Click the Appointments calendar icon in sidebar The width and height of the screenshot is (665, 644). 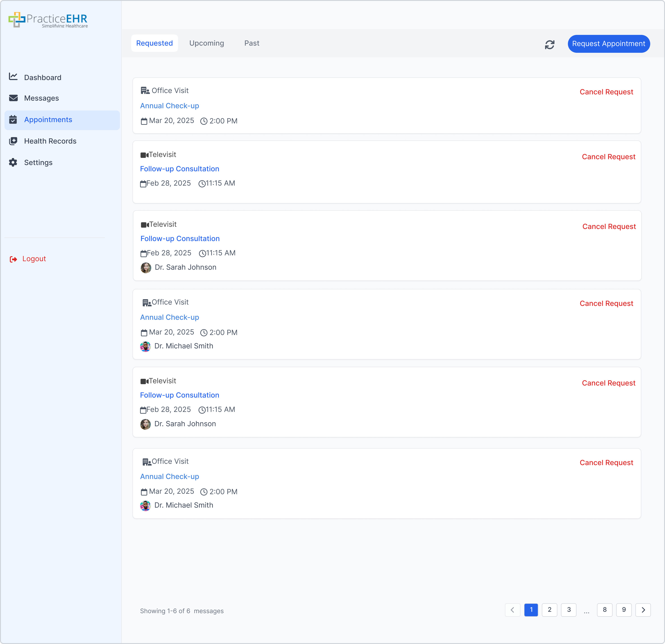[13, 120]
